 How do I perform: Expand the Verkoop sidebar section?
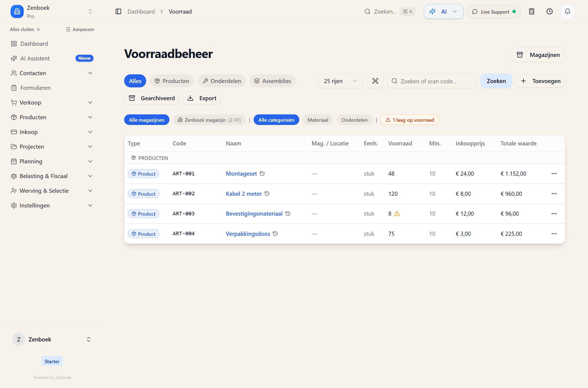52,102
